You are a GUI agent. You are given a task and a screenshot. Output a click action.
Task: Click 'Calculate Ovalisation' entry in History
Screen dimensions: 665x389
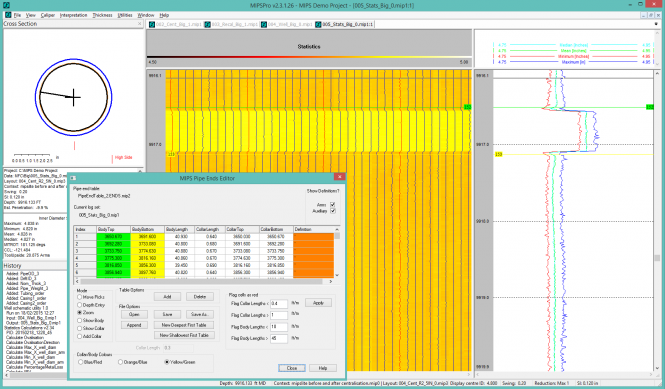click(x=25, y=338)
